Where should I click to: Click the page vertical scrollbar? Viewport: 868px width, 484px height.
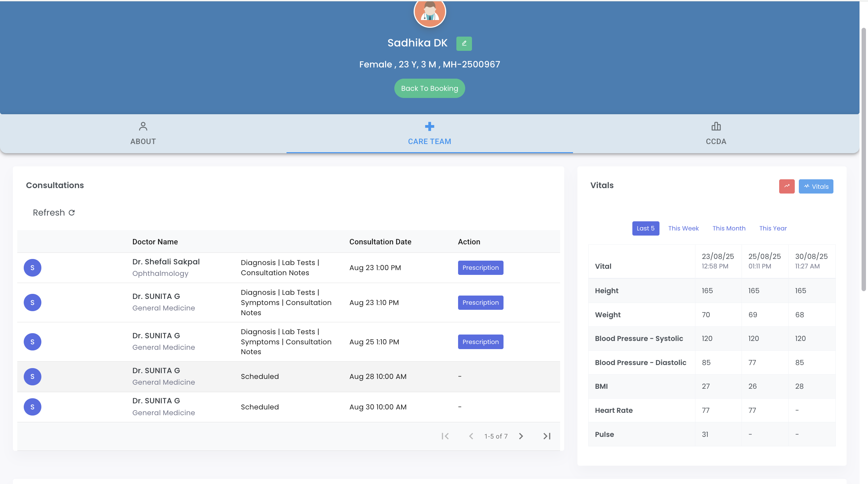[x=863, y=159]
